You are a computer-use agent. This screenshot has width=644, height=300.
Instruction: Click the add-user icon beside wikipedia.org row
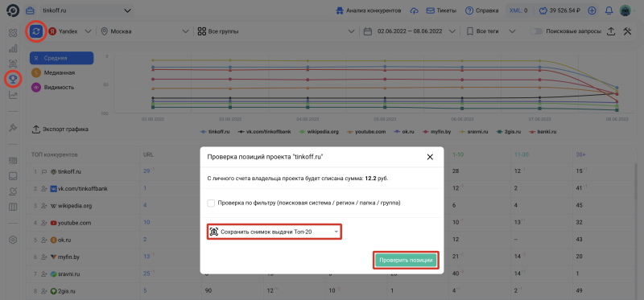pyautogui.click(x=44, y=206)
